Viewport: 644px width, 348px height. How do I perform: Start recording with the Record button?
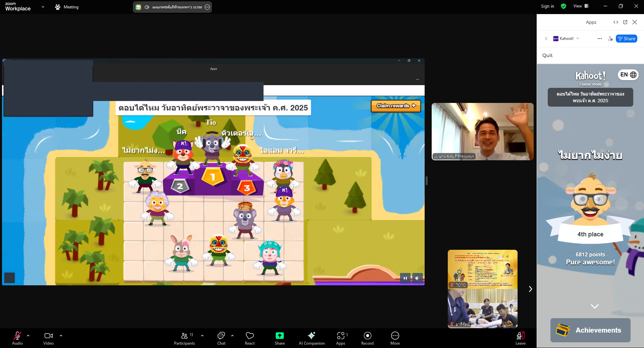[x=368, y=338]
